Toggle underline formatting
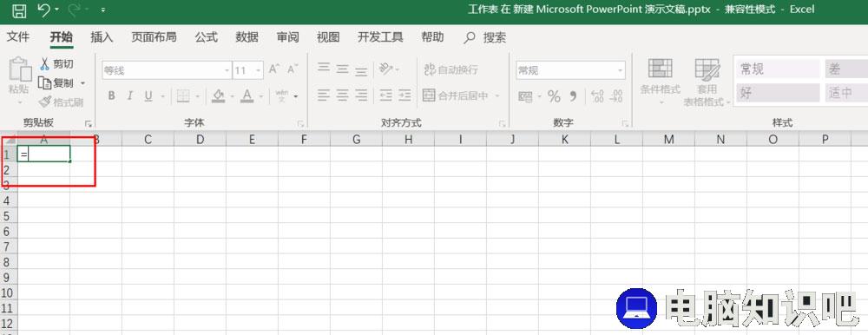The image size is (868, 335). [148, 95]
